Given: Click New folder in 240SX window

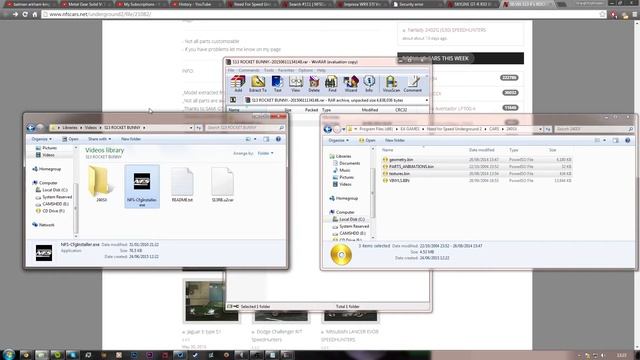Looking at the screenshot, I should (x=395, y=140).
